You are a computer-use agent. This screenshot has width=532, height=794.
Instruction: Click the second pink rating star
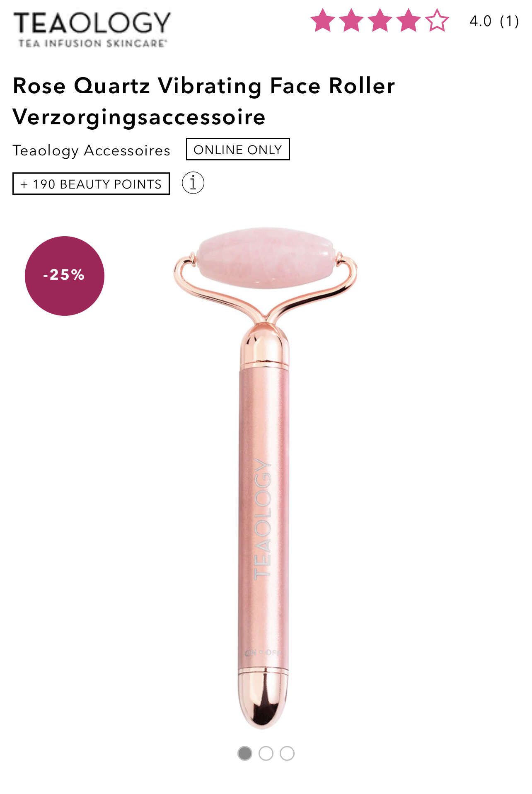pyautogui.click(x=351, y=20)
